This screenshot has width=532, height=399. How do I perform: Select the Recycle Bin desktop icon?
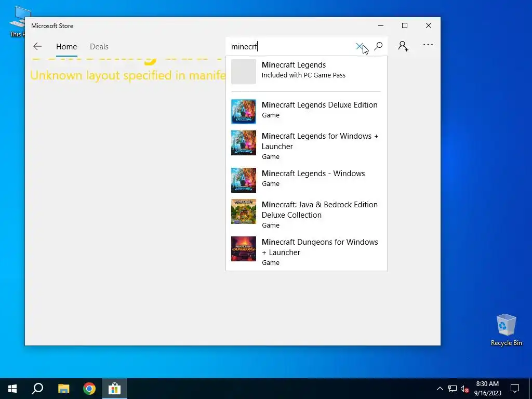(506, 330)
